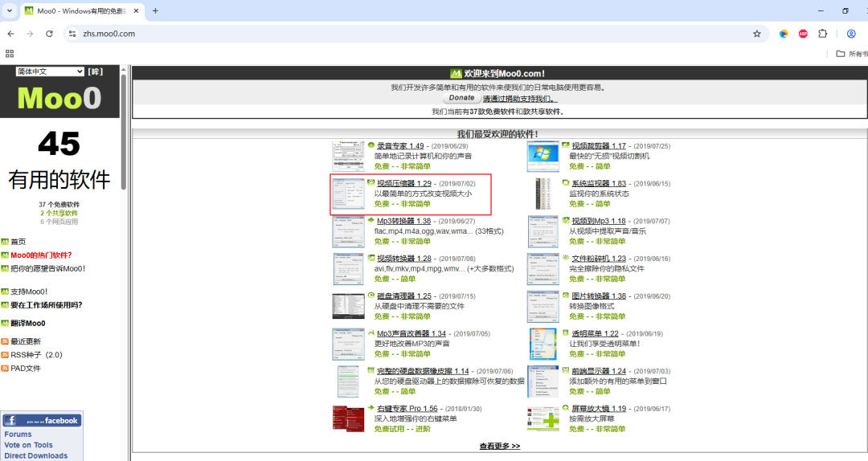Click 透明菜单 screenshot thumbnail
868x461 pixels.
click(543, 344)
